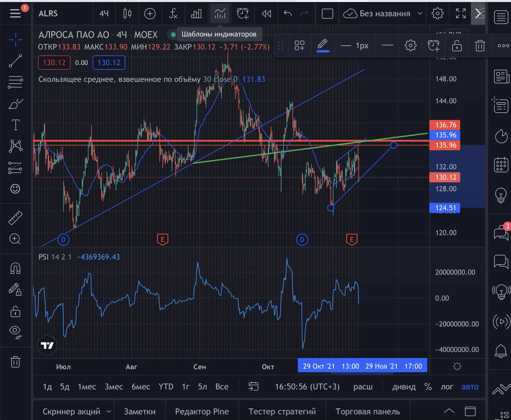Enter fullscreen mode
This screenshot has height=420, width=511.
(461, 13)
